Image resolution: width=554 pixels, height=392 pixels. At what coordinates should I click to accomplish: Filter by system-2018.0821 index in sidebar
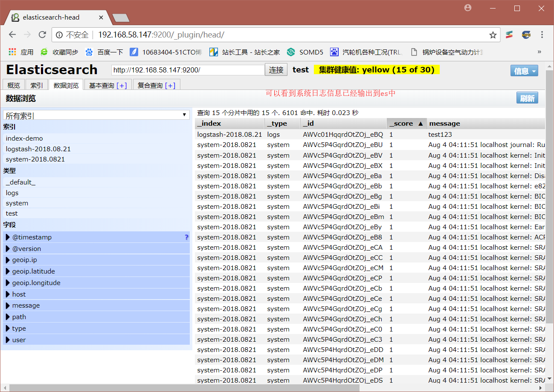click(x=96, y=159)
